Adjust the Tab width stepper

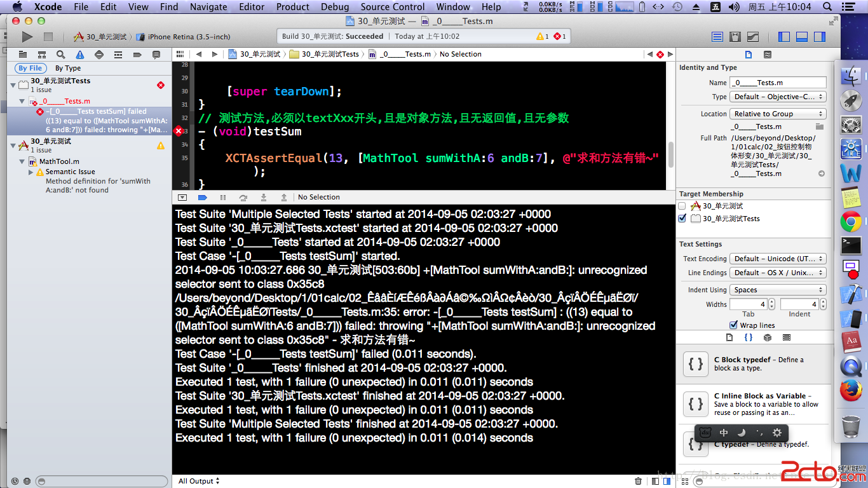pos(771,304)
